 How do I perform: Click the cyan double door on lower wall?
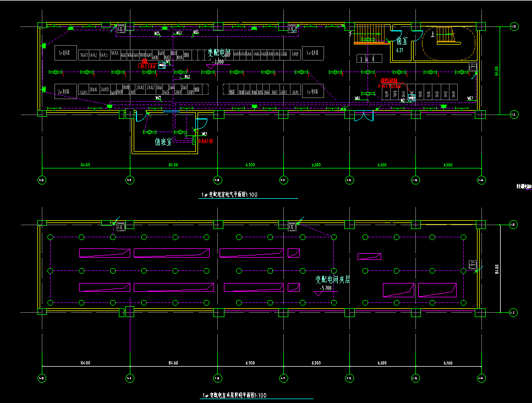point(364,116)
